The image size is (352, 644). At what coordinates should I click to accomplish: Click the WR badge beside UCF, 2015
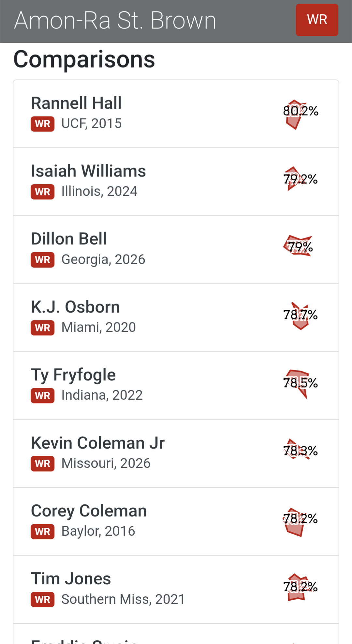click(x=43, y=124)
